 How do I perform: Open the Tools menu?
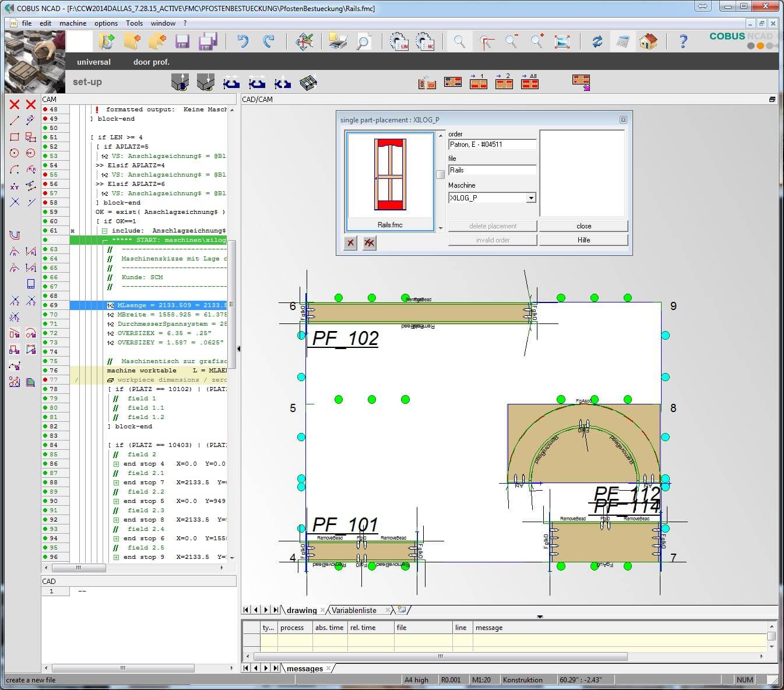[x=134, y=23]
